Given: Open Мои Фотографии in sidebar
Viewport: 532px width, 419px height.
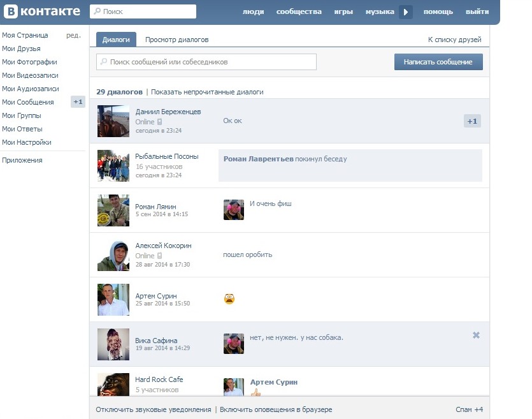Looking at the screenshot, I should [x=29, y=62].
